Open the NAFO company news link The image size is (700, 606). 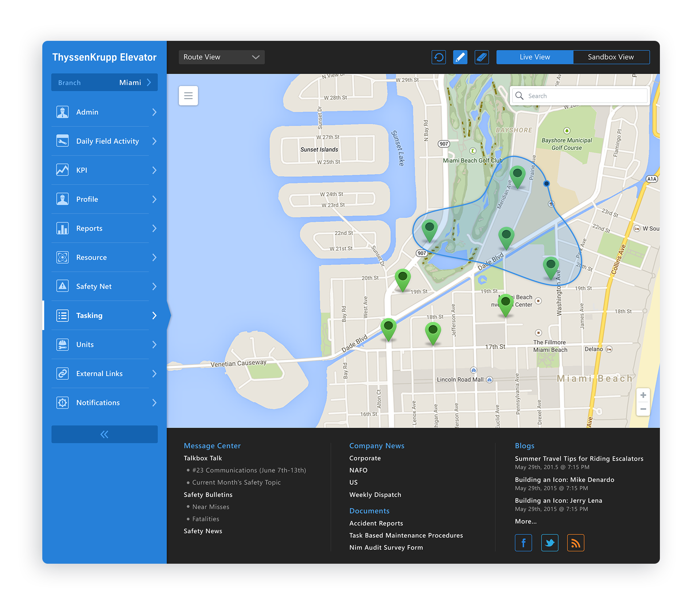pos(358,470)
